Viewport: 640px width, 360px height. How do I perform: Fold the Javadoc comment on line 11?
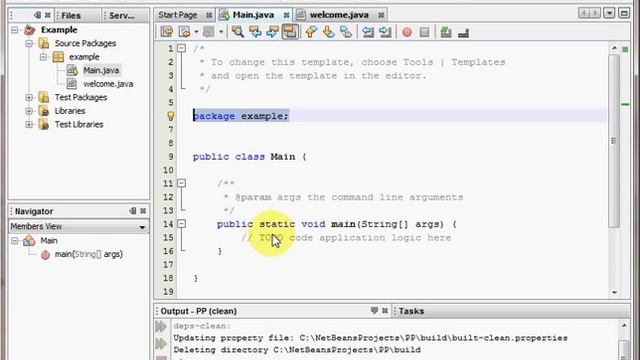point(182,183)
